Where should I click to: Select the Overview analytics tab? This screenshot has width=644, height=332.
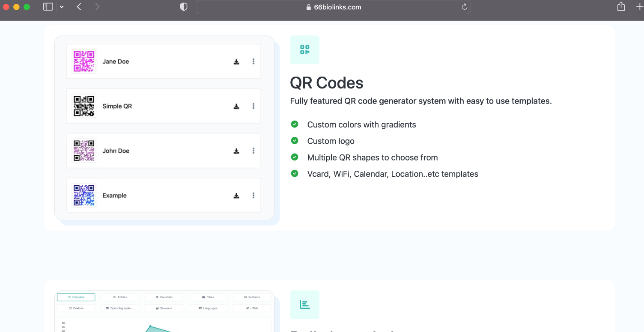click(76, 297)
